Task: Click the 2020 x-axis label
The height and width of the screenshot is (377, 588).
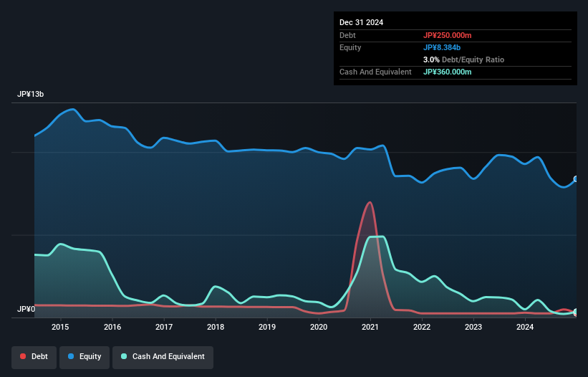Action: pos(319,327)
